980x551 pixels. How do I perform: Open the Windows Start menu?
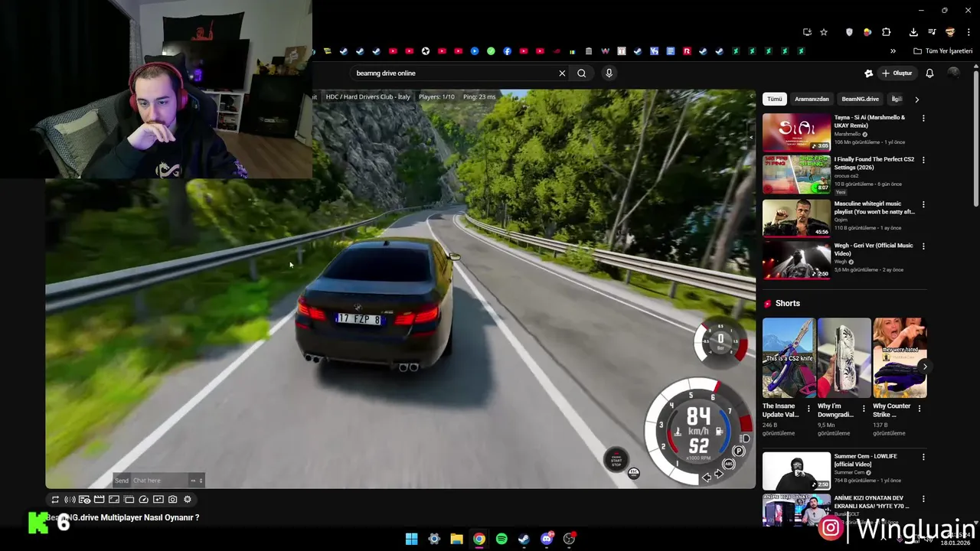[411, 539]
